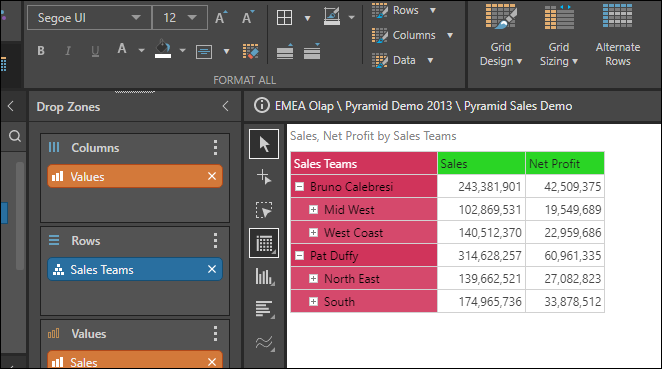662x369 pixels.
Task: Select the pointer arrow tool
Action: (264, 144)
